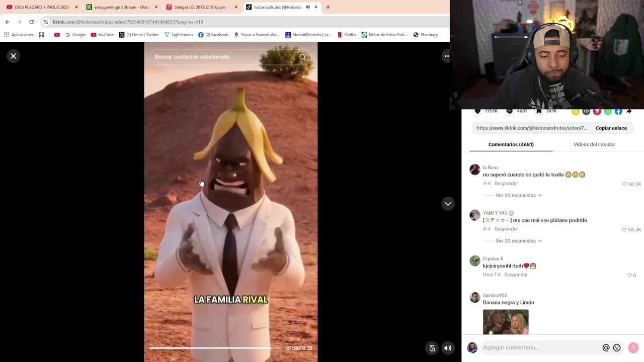
Task: Mute the TikTok tab audio icon
Action: click(x=307, y=7)
